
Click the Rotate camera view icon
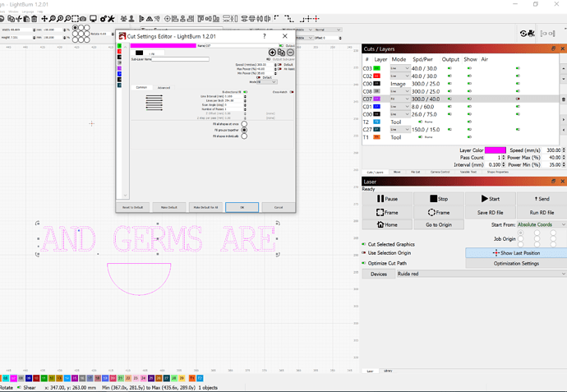523,34
